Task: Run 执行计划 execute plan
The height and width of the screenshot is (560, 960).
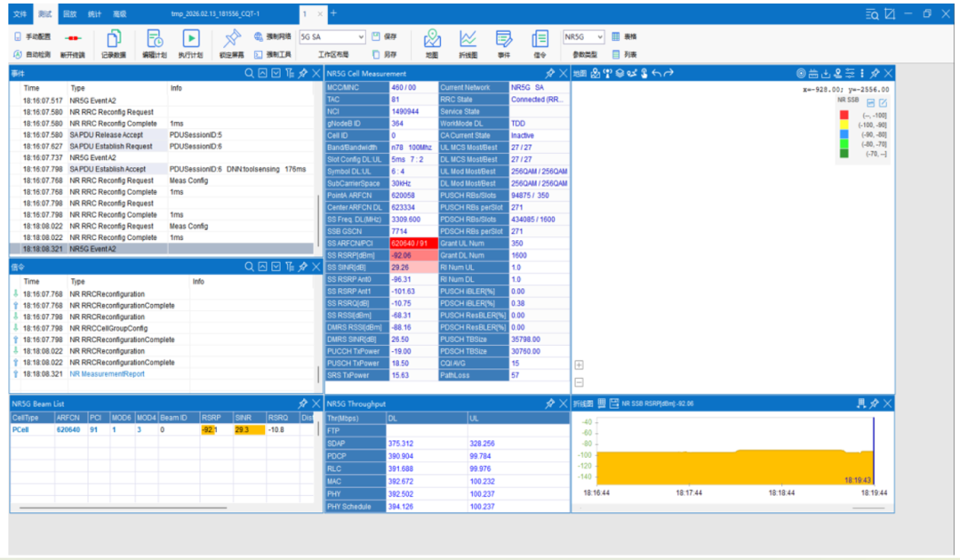Action: 190,44
